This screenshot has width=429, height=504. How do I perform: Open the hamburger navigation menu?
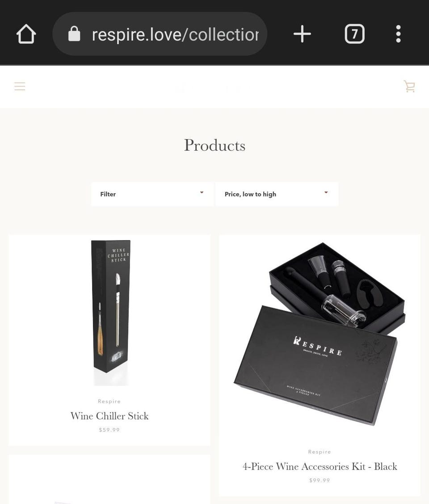point(20,86)
